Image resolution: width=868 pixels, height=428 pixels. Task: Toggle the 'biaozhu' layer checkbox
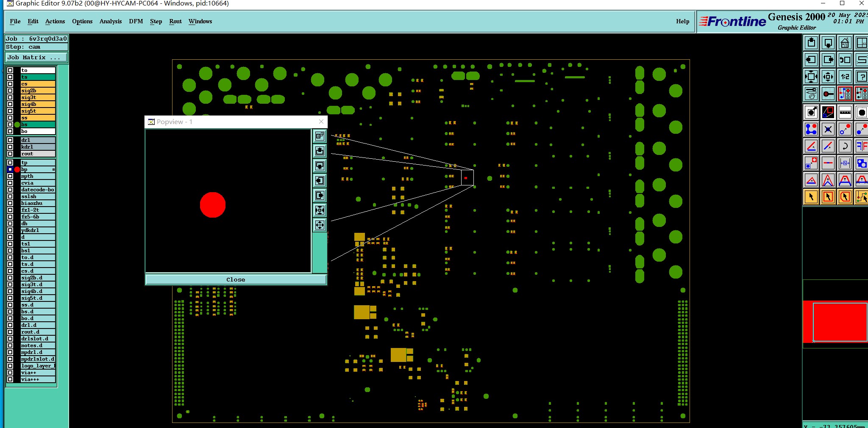(10, 203)
